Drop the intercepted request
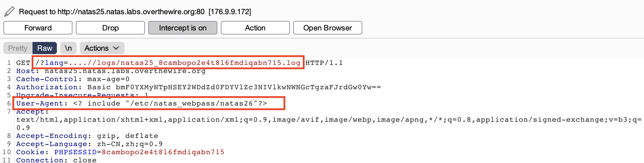Image resolution: width=644 pixels, height=163 pixels. click(x=110, y=28)
